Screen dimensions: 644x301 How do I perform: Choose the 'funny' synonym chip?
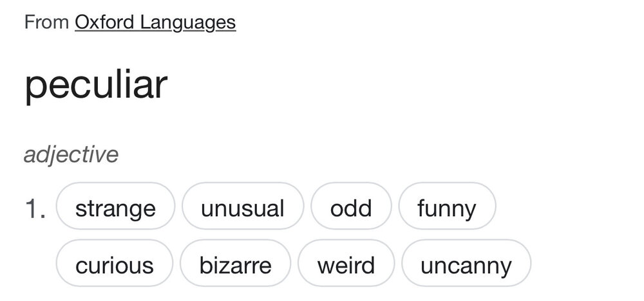446,208
